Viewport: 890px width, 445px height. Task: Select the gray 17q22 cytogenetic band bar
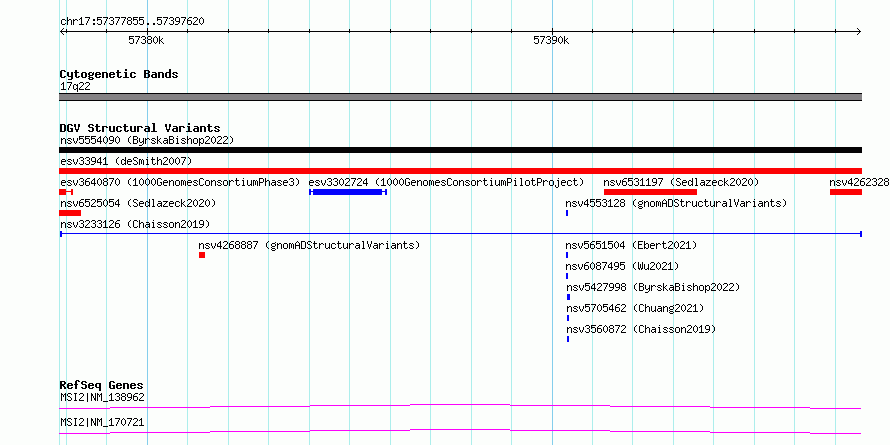coord(460,97)
